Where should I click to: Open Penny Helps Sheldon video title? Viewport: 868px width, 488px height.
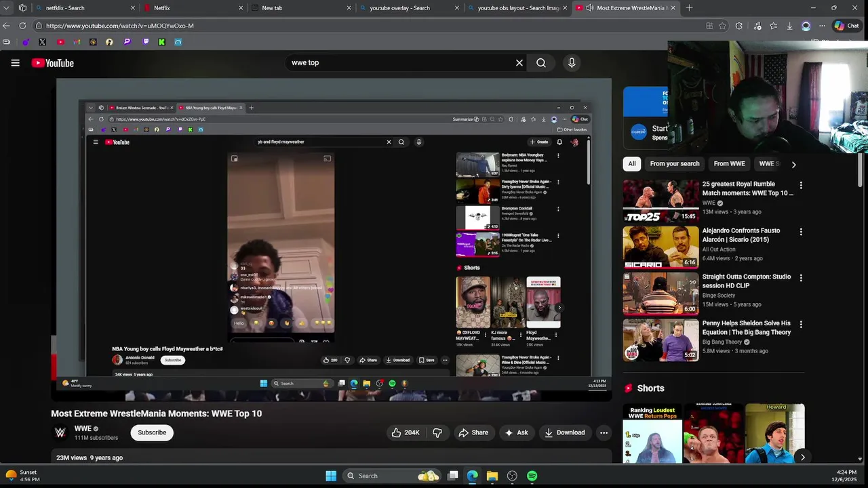[x=747, y=328]
